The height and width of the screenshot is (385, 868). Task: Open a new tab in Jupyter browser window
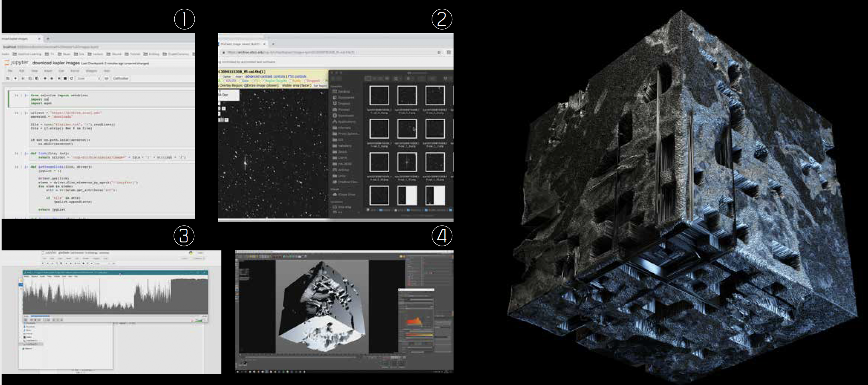point(48,39)
